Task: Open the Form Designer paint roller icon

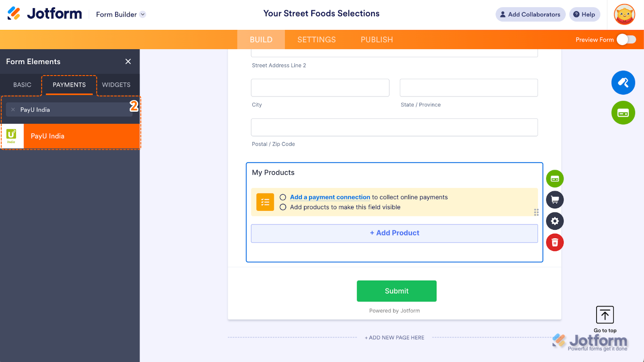Action: tap(623, 82)
